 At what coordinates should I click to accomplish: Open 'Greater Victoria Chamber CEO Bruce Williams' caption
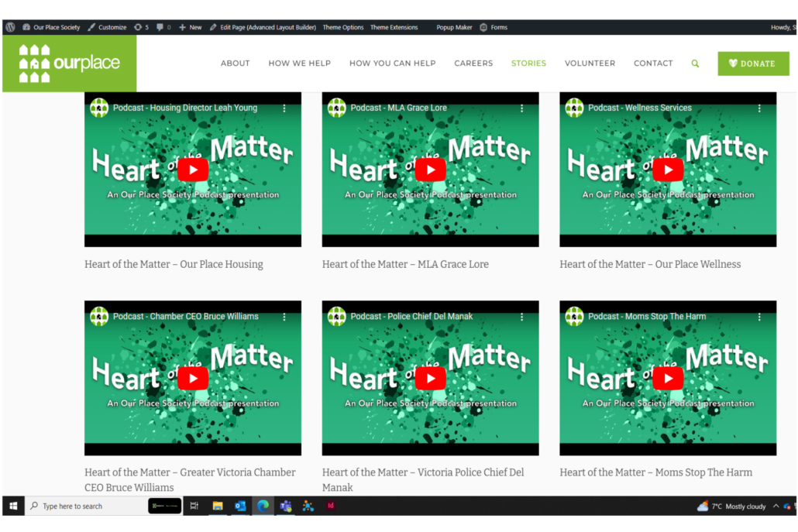(x=190, y=479)
